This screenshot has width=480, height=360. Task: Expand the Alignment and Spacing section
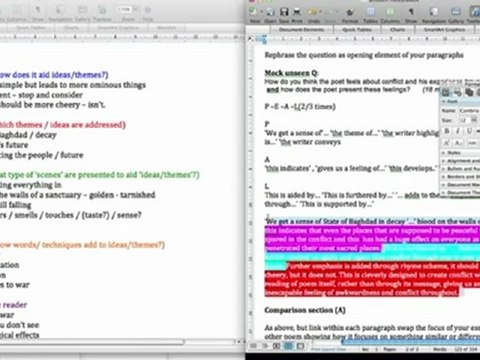point(461,161)
